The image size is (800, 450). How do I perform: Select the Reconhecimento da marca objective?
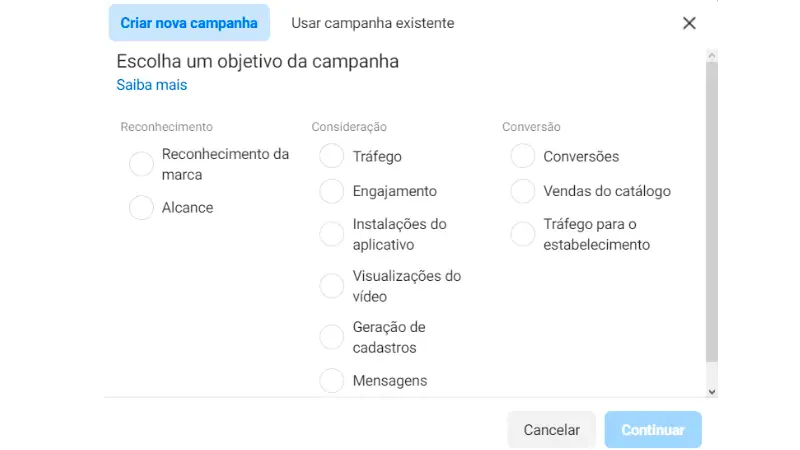pyautogui.click(x=142, y=165)
